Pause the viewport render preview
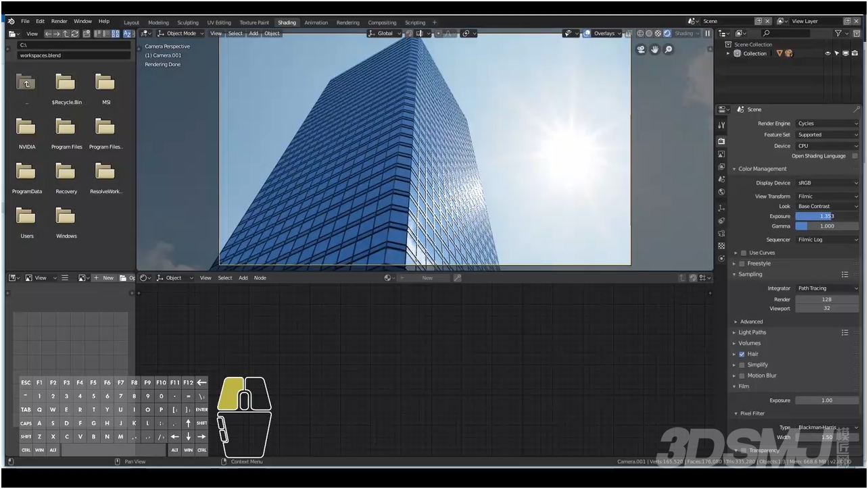 click(x=708, y=33)
